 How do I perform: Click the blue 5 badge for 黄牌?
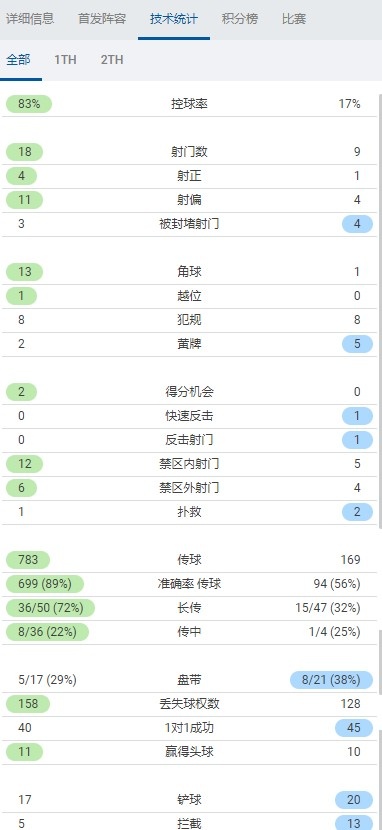pos(357,344)
